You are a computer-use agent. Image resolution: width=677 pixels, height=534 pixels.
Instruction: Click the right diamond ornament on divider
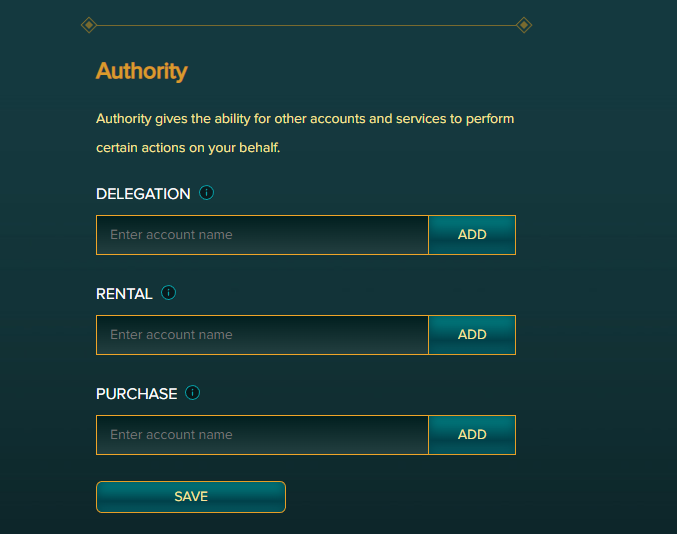(x=524, y=25)
